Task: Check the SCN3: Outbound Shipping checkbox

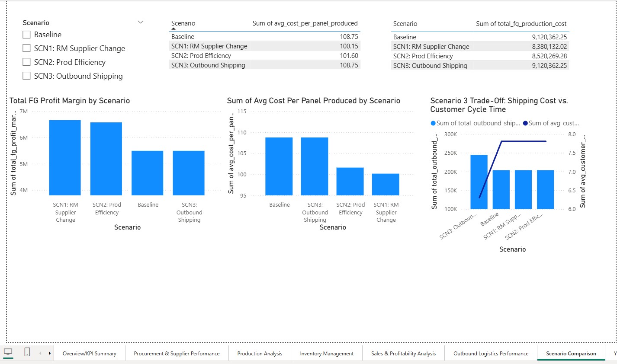Action: 26,76
